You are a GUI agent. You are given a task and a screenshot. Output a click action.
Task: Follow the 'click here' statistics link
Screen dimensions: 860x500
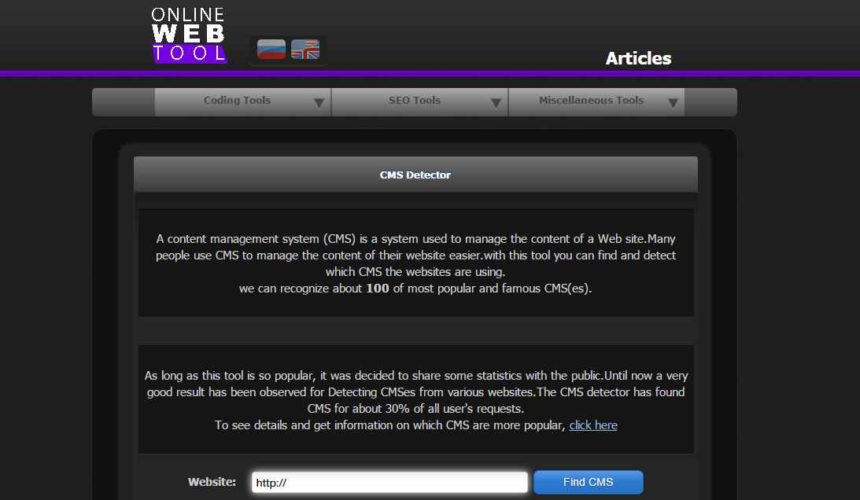tap(593, 425)
